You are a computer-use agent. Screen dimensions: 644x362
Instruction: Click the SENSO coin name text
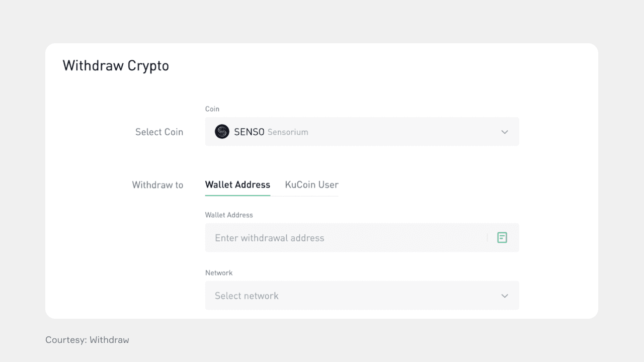(x=249, y=132)
